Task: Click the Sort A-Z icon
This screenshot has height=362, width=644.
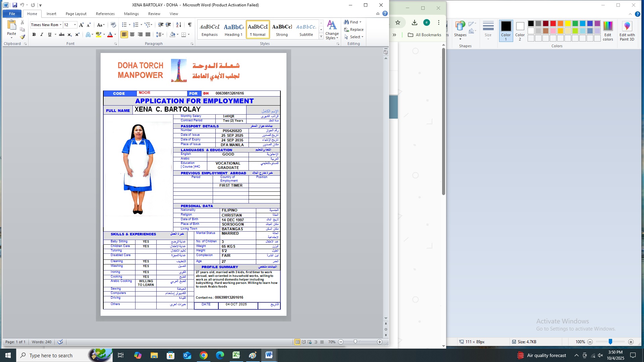Action: click(x=178, y=25)
